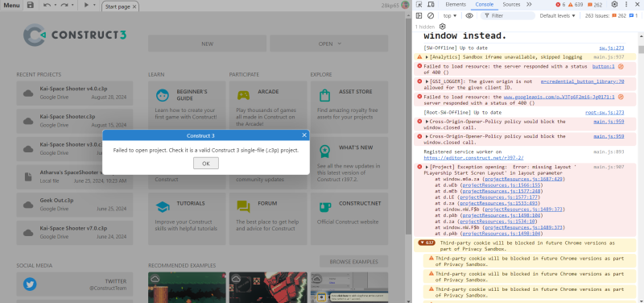Expand the GSI_LOGGER error message
Image resolution: width=644 pixels, height=303 pixels.
[x=427, y=82]
